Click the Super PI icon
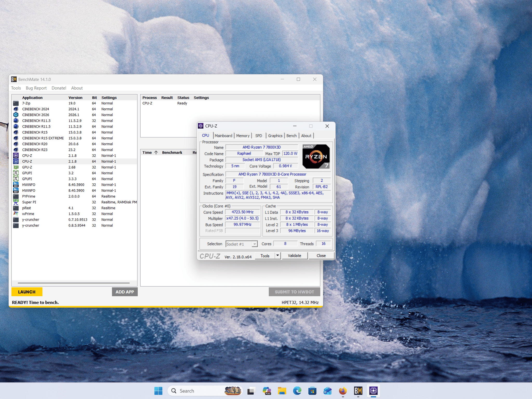The height and width of the screenshot is (399, 532). tap(16, 202)
